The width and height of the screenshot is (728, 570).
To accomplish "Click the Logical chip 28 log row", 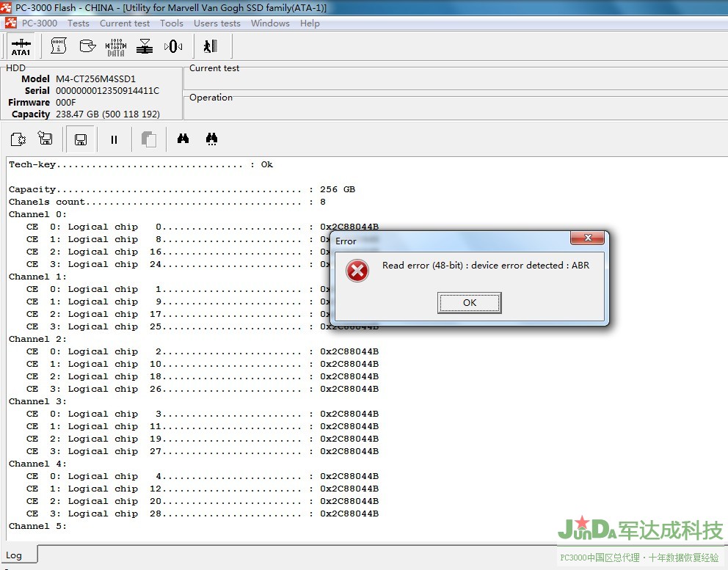I will point(203,514).
